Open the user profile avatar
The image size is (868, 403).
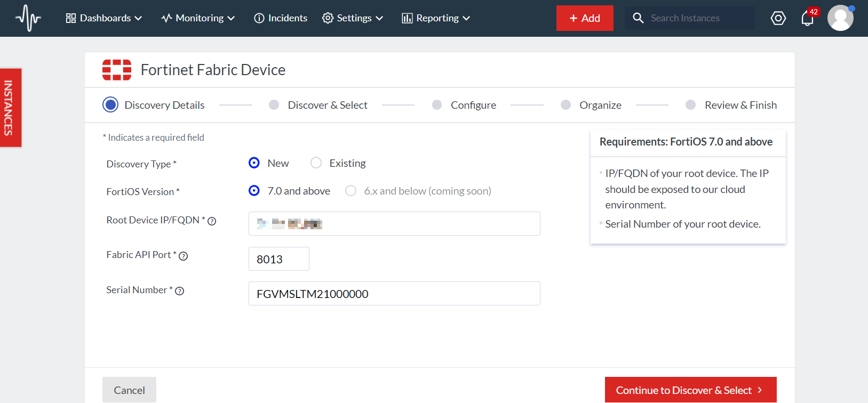[840, 18]
